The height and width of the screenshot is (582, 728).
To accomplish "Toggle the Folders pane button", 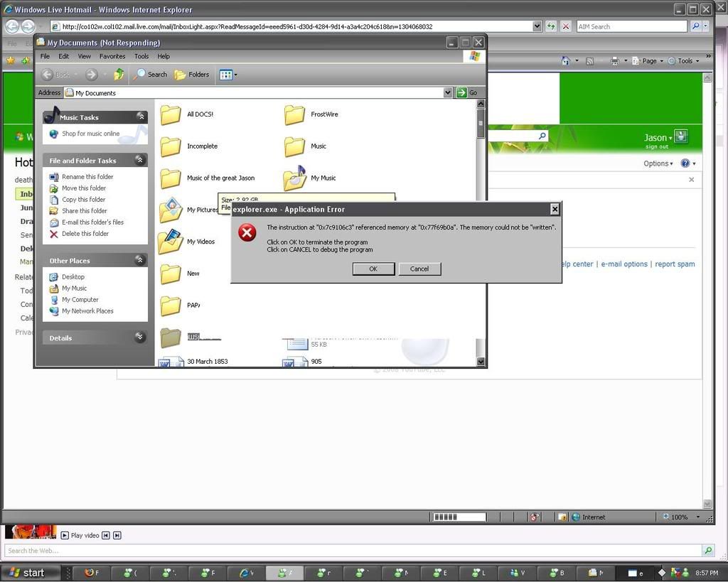I will [x=192, y=74].
